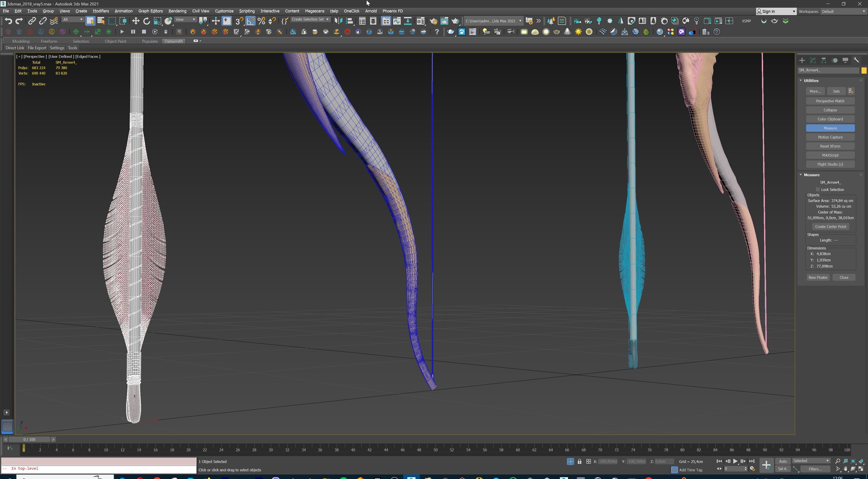Enable the Lock Selection checkbox

[818, 190]
